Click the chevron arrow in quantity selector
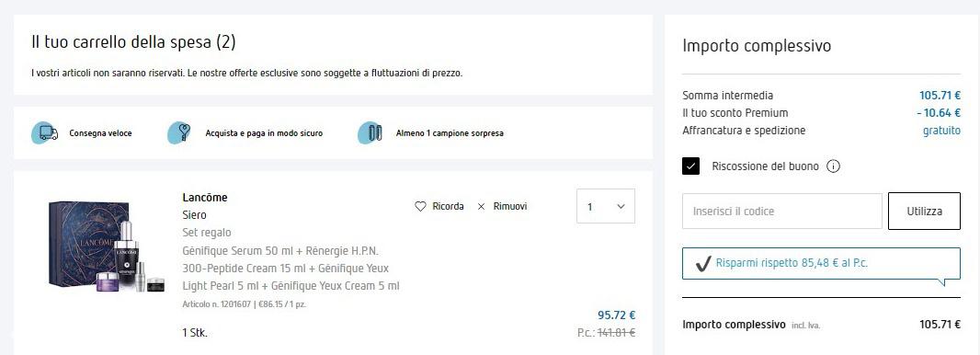980x355 pixels. [x=621, y=206]
